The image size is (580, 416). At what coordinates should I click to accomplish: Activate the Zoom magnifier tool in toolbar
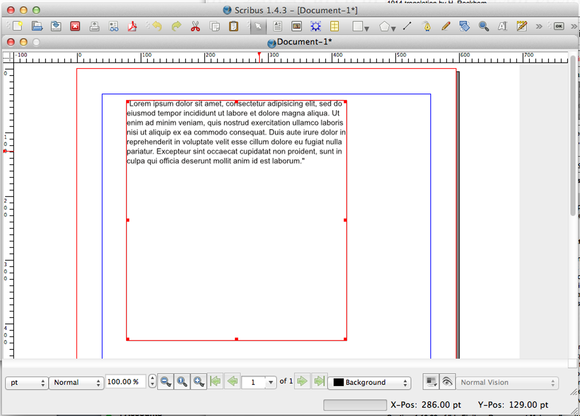[483, 26]
